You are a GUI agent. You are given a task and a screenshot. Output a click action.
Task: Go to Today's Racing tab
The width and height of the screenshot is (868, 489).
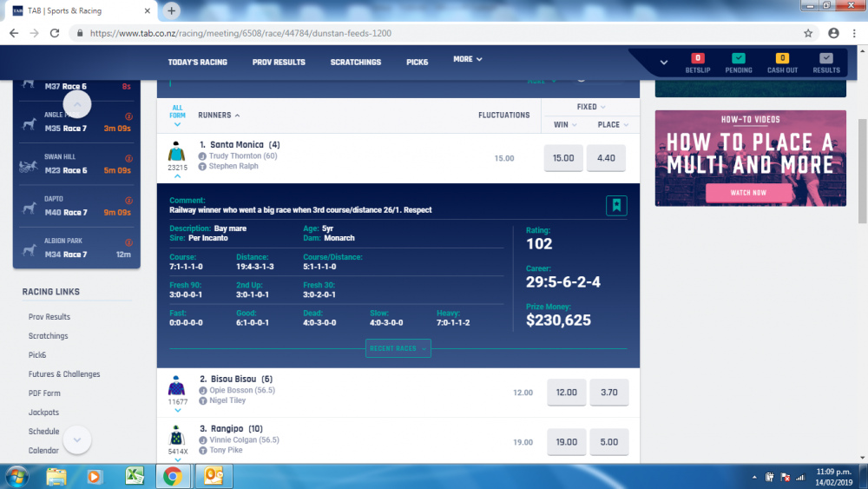197,63
